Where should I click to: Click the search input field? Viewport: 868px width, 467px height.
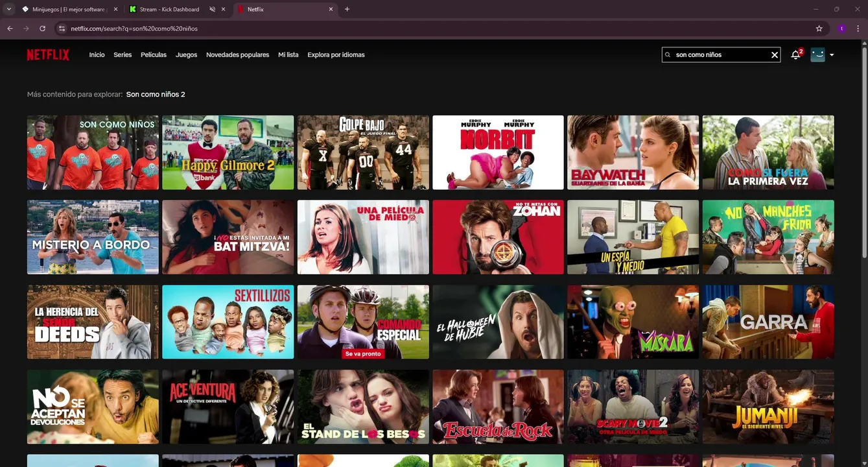[x=720, y=55]
